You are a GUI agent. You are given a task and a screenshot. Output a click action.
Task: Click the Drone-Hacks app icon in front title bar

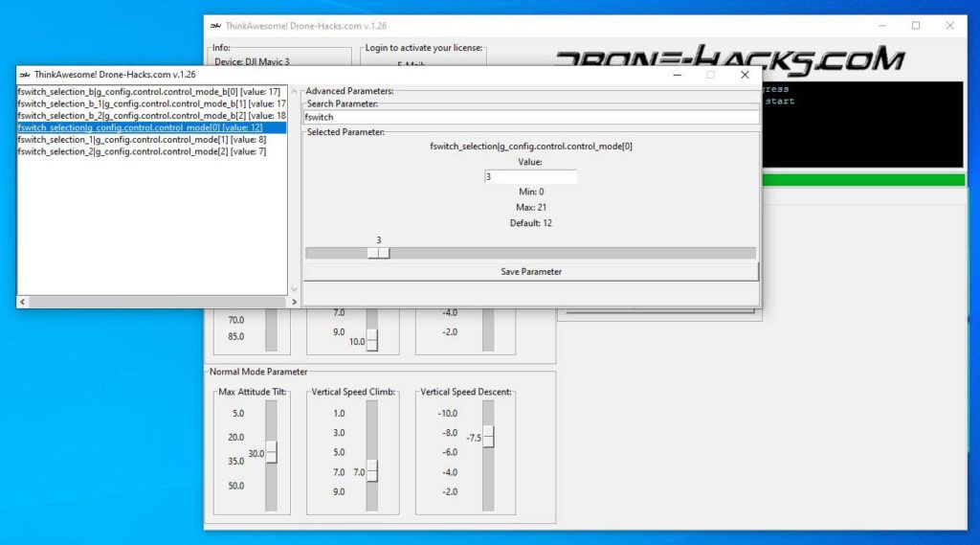tap(24, 75)
